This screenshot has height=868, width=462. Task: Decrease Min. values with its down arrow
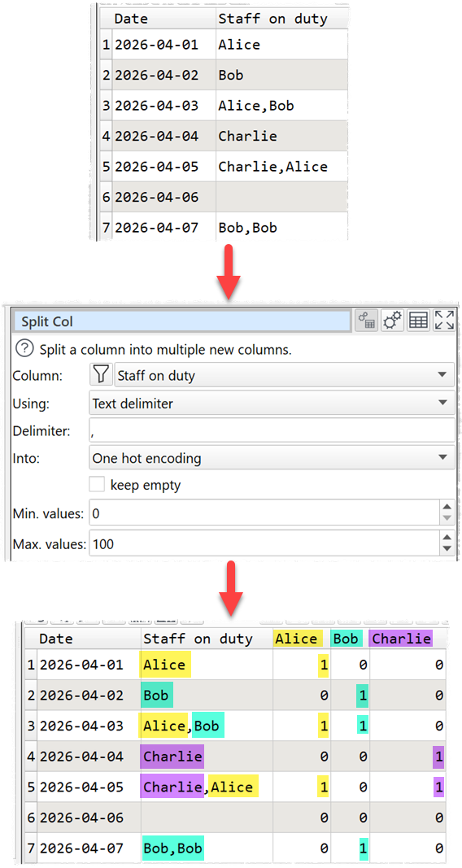(x=447, y=519)
